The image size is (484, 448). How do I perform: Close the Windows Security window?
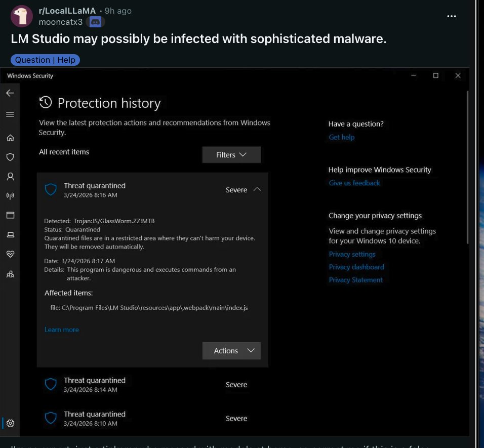click(458, 75)
